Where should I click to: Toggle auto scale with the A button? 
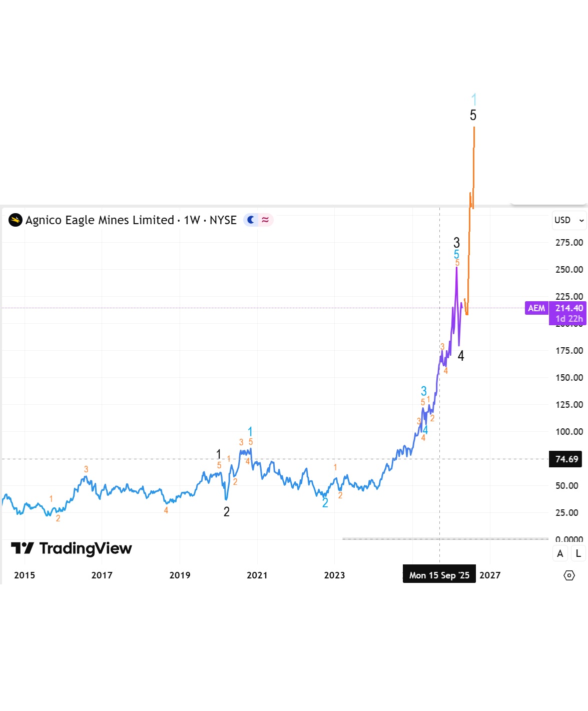tap(560, 553)
